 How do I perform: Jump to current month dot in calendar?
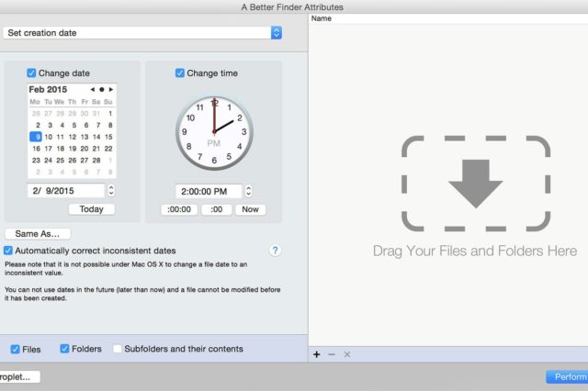point(102,90)
